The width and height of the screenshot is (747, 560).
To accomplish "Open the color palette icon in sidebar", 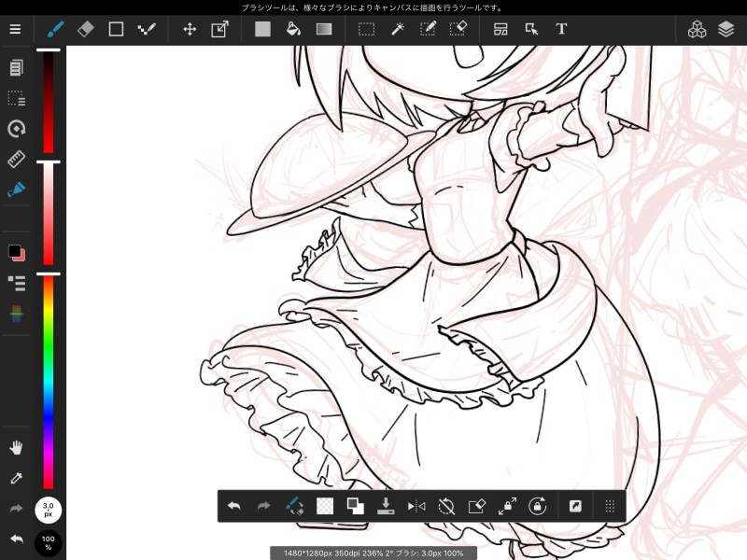I will point(16,314).
